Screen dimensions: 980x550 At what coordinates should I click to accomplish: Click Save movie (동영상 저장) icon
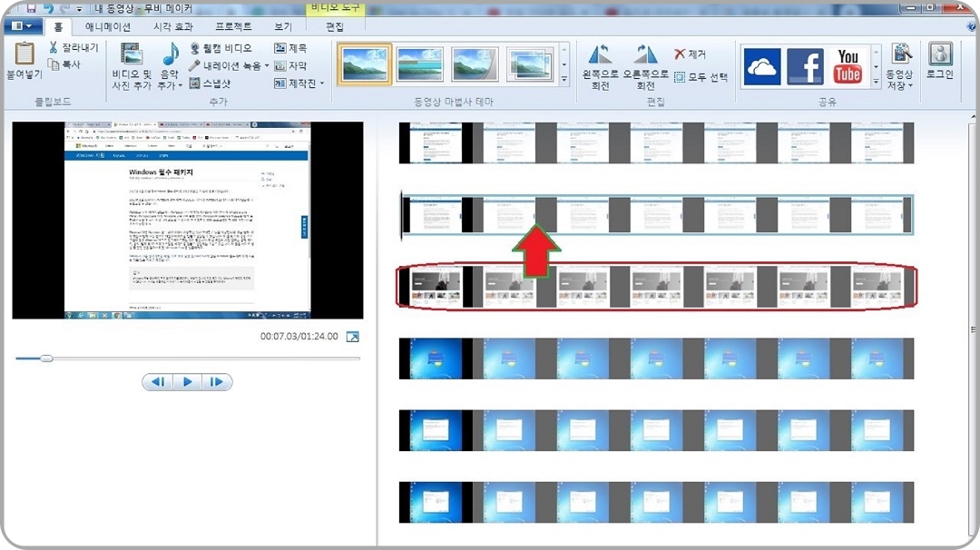[x=901, y=55]
